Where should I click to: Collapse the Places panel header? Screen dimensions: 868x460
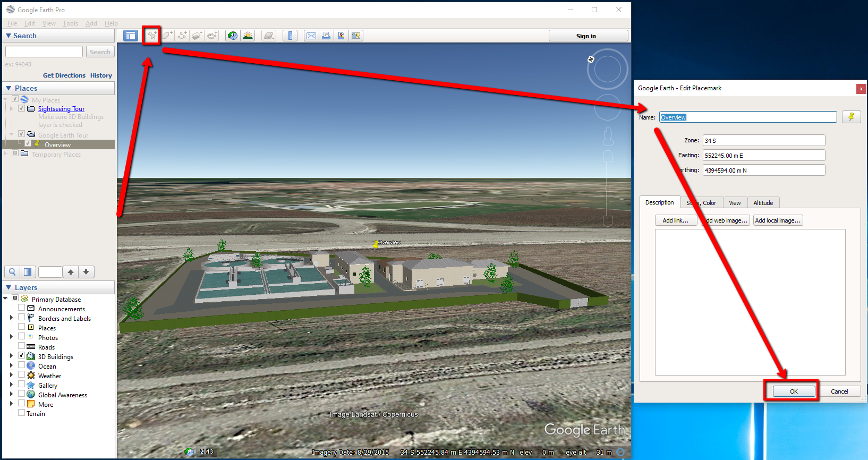(58, 88)
